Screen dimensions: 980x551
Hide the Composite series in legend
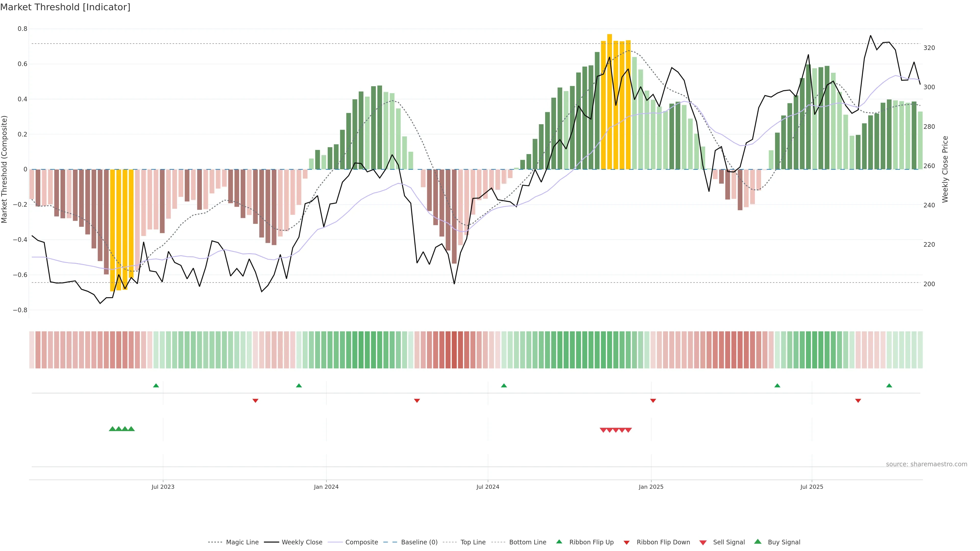(x=361, y=542)
